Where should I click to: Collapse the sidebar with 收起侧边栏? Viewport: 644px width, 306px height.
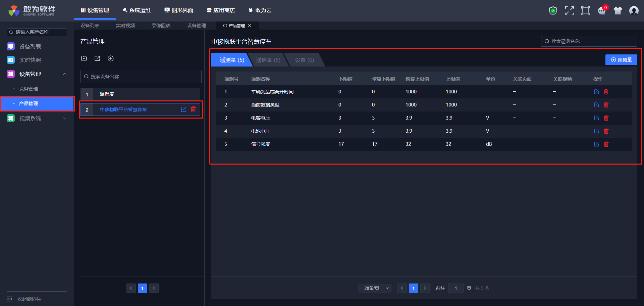click(24, 299)
